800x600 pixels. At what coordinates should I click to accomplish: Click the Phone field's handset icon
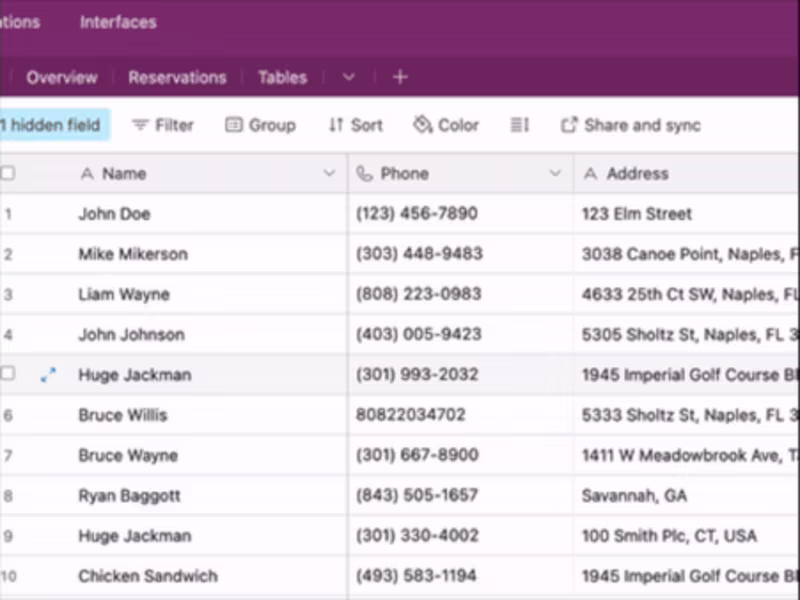click(364, 173)
